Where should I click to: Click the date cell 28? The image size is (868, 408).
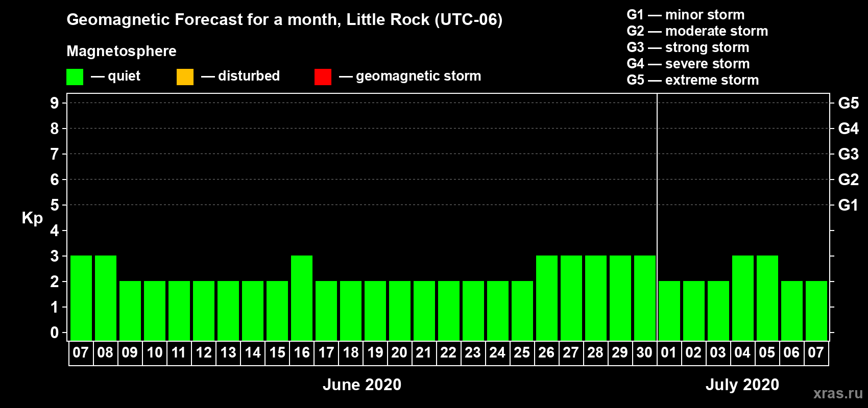(596, 353)
